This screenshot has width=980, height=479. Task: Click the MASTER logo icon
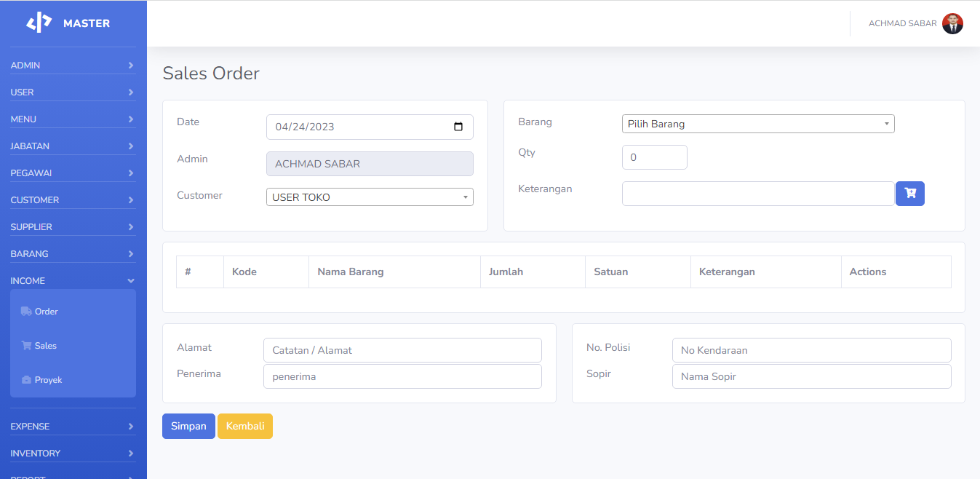[x=39, y=23]
